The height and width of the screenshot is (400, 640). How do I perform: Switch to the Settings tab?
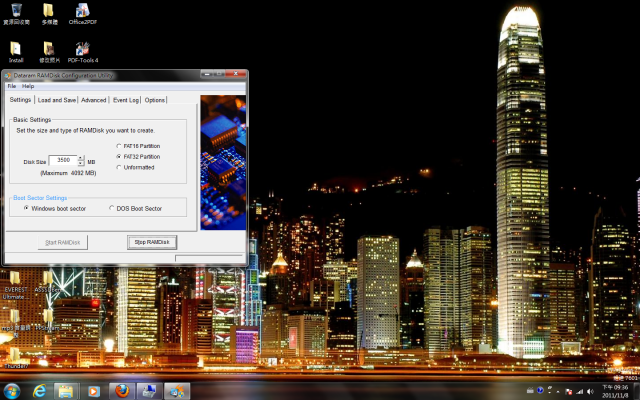pyautogui.click(x=20, y=100)
